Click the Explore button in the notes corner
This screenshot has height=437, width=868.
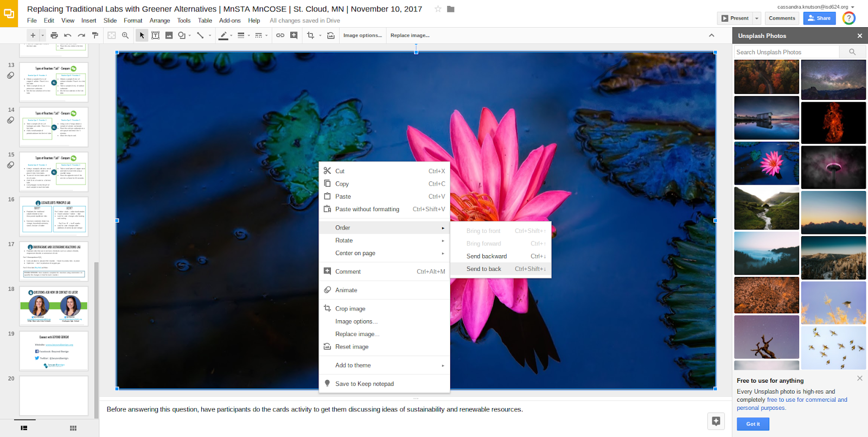716,421
